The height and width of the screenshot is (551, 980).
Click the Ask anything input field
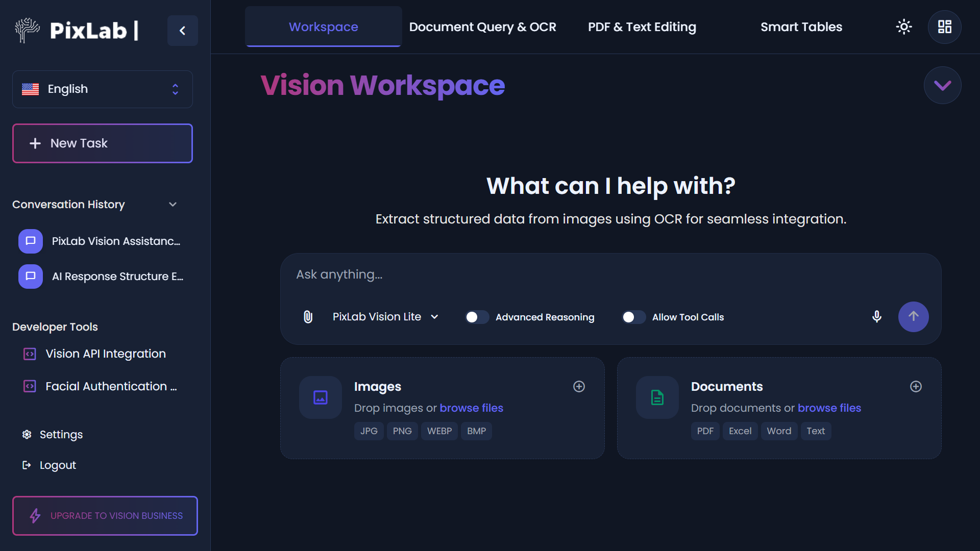pyautogui.click(x=610, y=275)
